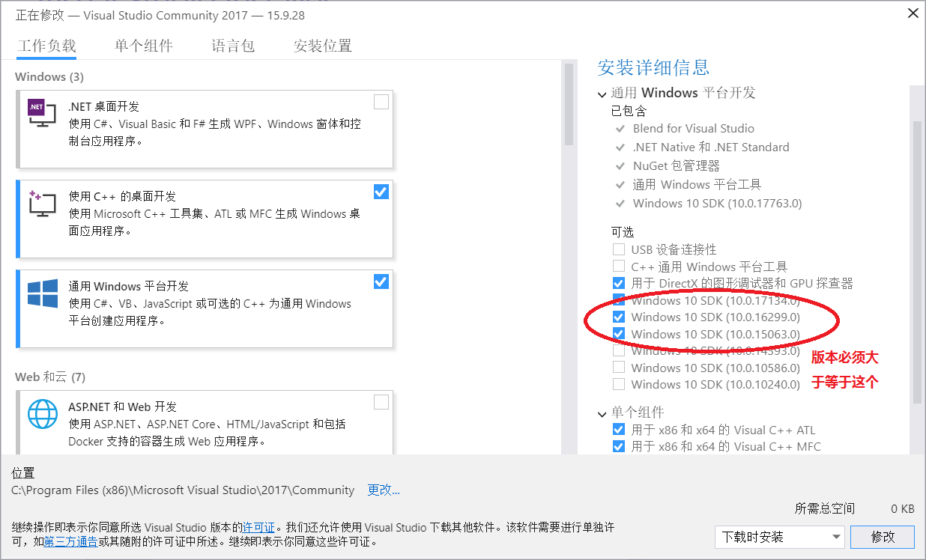Click the 所需总空间 0 KB value
This screenshot has width=926, height=560.
tap(903, 509)
